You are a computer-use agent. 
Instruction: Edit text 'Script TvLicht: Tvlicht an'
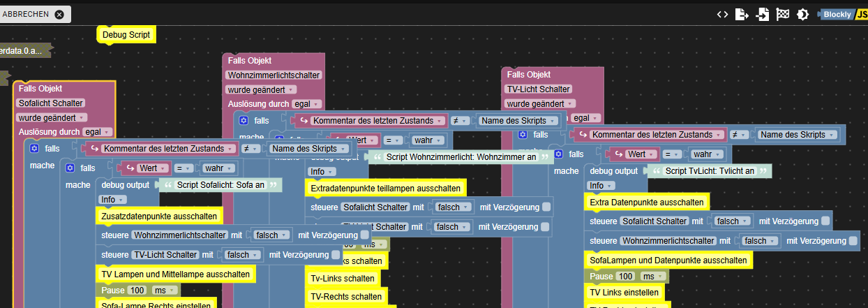(709, 171)
